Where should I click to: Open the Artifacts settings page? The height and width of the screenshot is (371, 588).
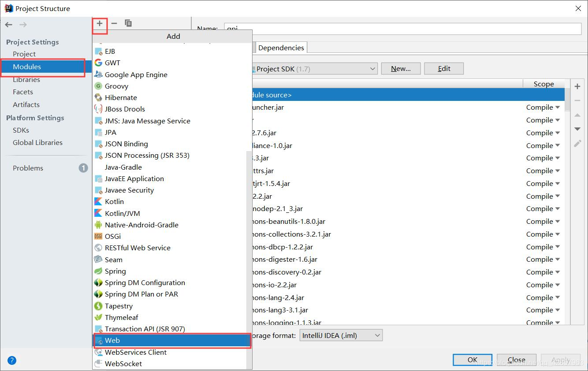(x=26, y=104)
